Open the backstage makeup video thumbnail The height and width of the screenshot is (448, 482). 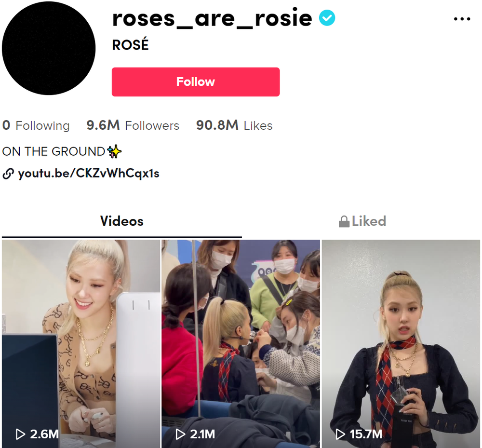pos(241,344)
